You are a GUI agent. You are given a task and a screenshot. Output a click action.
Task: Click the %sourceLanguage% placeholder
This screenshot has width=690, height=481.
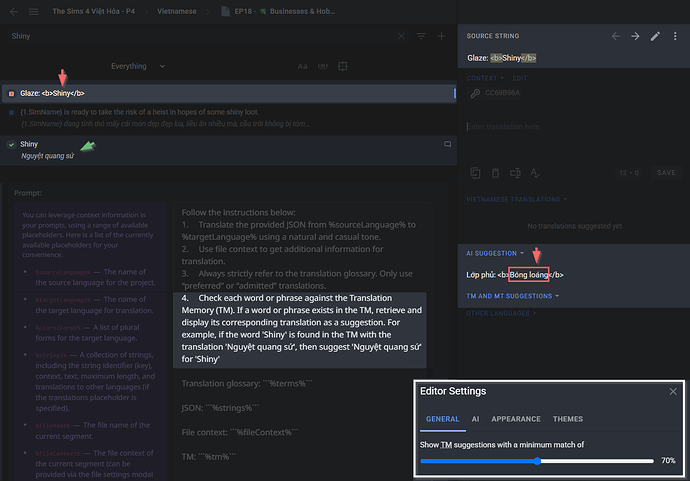point(63,272)
